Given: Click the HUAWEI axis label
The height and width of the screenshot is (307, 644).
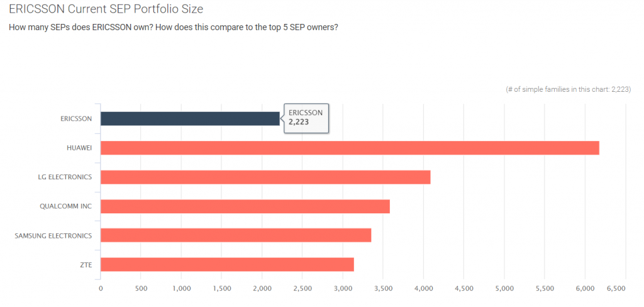Looking at the screenshot, I should click(x=78, y=148).
